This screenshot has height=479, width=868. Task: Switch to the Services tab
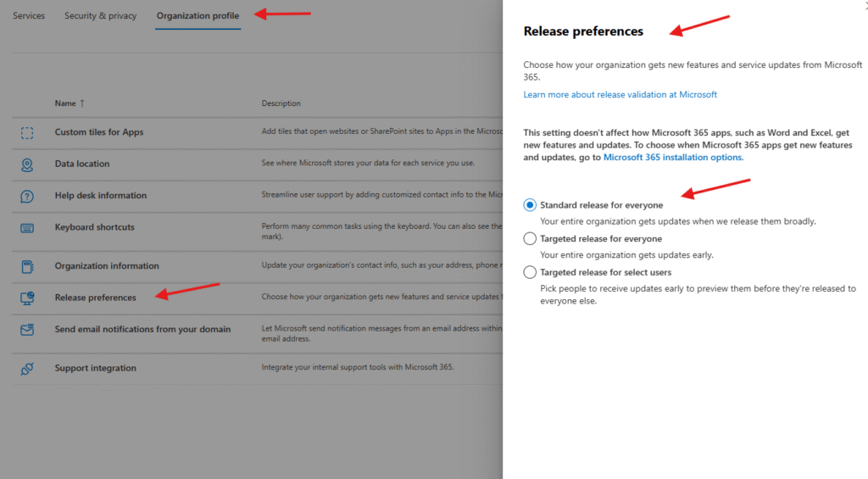tap(29, 16)
